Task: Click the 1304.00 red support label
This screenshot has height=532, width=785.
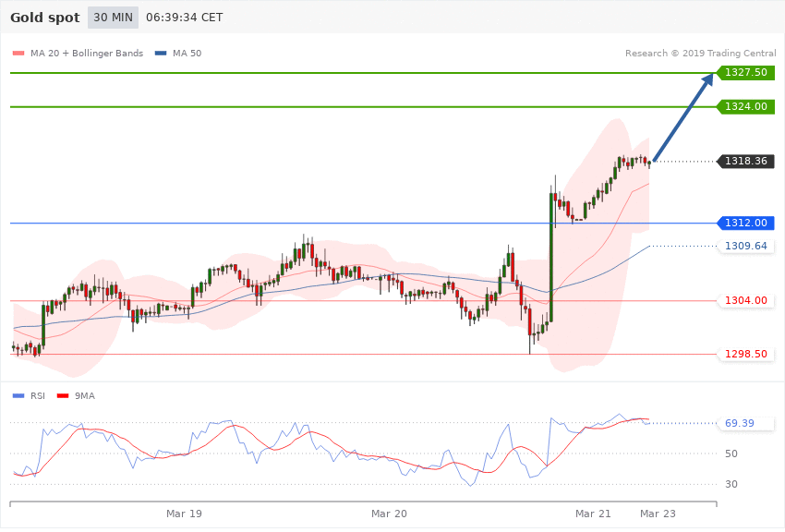Action: coord(745,300)
